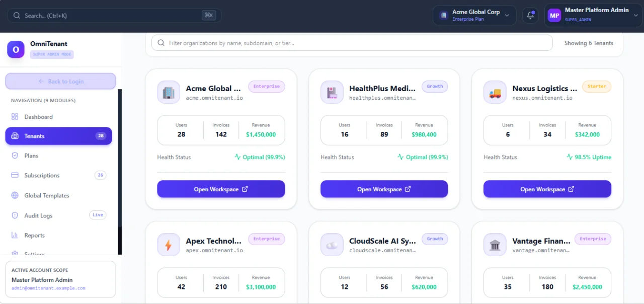Open the Reports module

[x=59, y=235]
